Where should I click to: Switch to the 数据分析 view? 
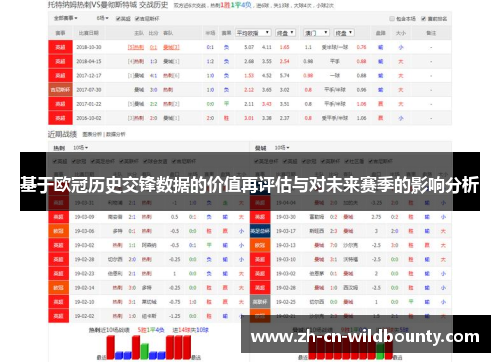116,134
